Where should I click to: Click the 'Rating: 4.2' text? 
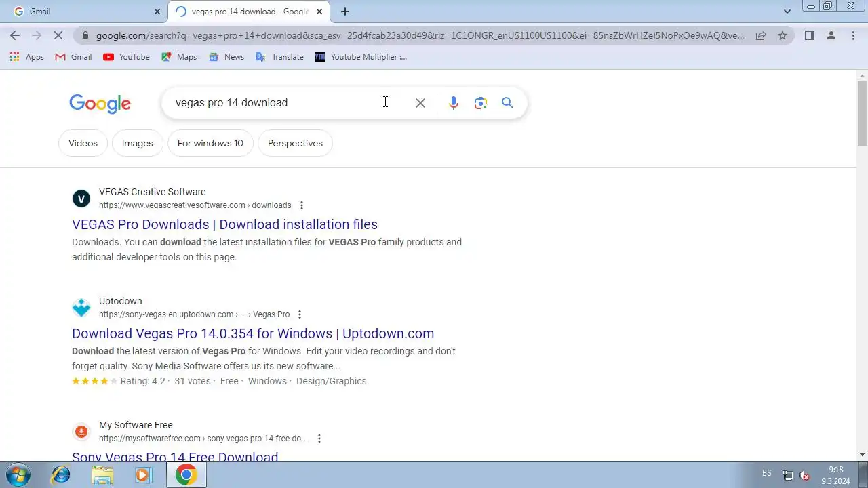[x=143, y=381]
